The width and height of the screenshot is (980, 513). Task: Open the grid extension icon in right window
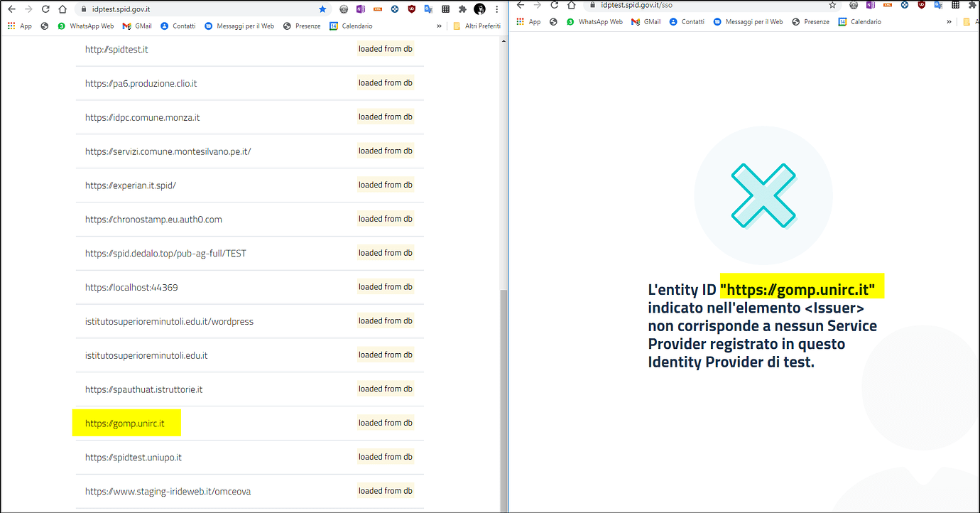pos(955,4)
